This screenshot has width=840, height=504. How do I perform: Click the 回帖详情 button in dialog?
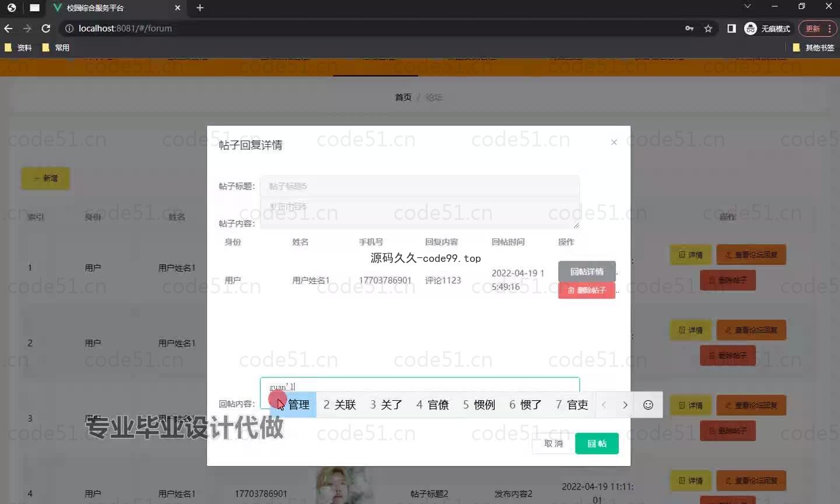(x=587, y=272)
